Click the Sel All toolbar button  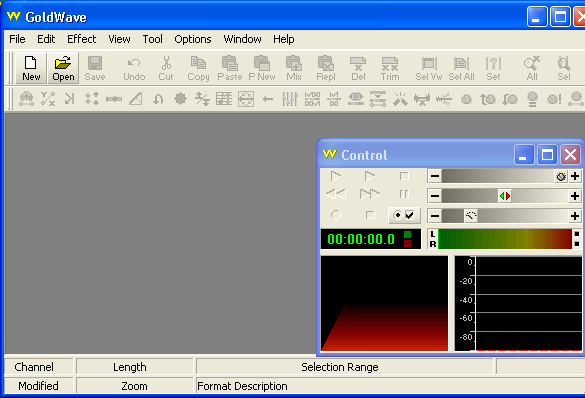pos(461,68)
